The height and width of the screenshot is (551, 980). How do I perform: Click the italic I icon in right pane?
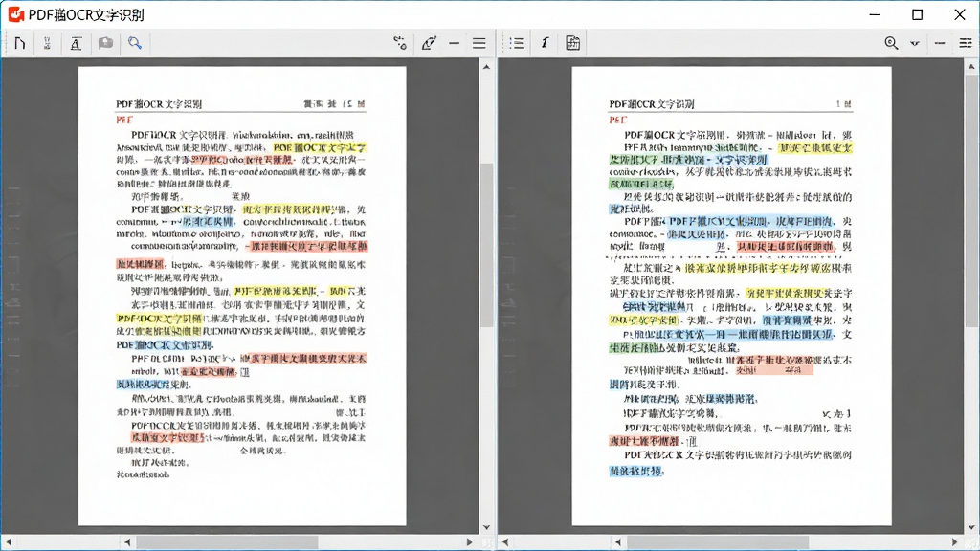[545, 42]
